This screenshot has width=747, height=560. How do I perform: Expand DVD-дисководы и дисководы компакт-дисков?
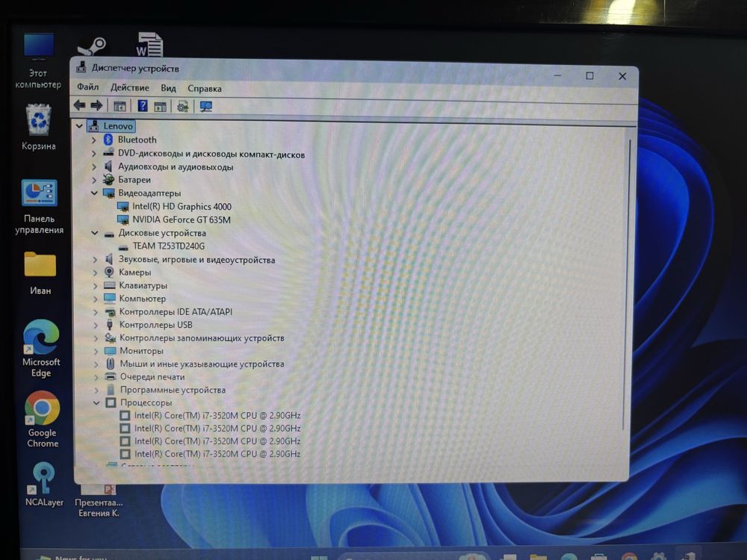click(x=94, y=153)
